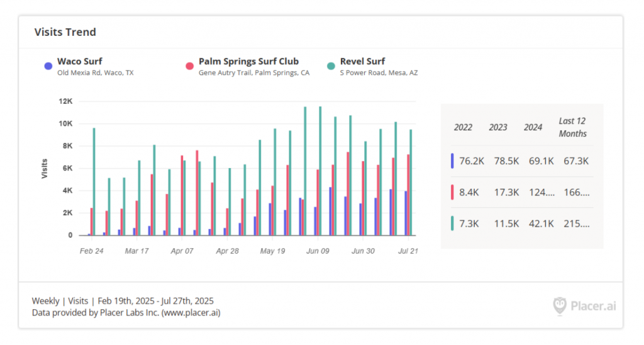The height and width of the screenshot is (345, 644).
Task: Toggle the Revel Surf series label
Action: [362, 62]
